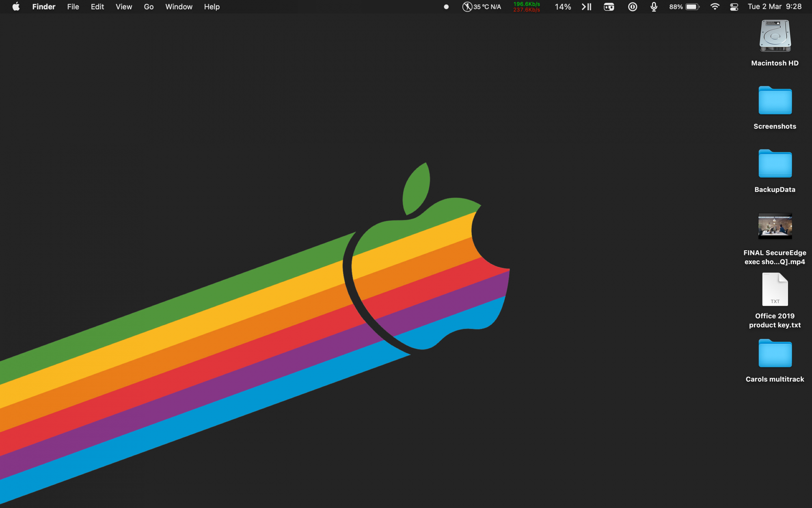This screenshot has height=508, width=812.
Task: Open the Help menu
Action: pyautogui.click(x=212, y=7)
